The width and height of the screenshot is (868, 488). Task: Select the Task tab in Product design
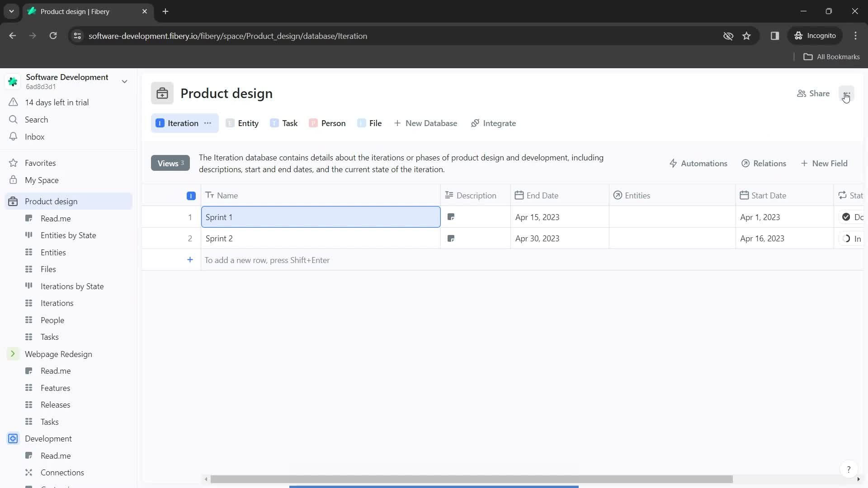click(x=290, y=123)
